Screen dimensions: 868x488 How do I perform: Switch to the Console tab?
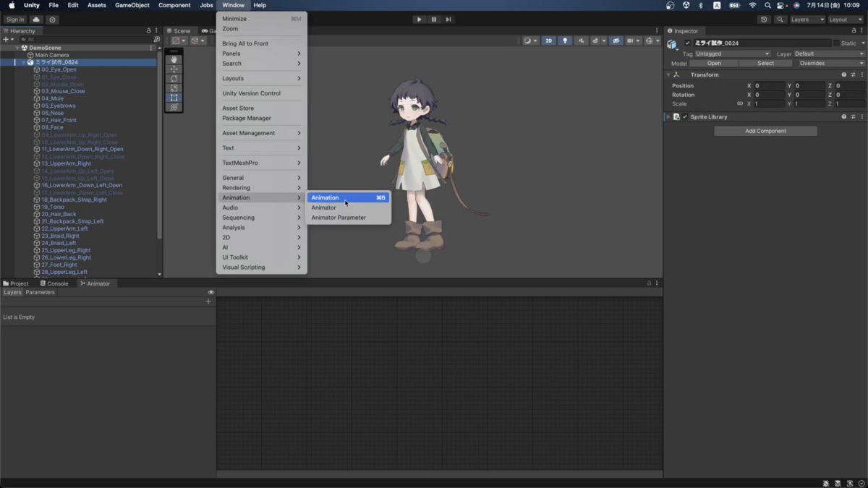pos(54,283)
